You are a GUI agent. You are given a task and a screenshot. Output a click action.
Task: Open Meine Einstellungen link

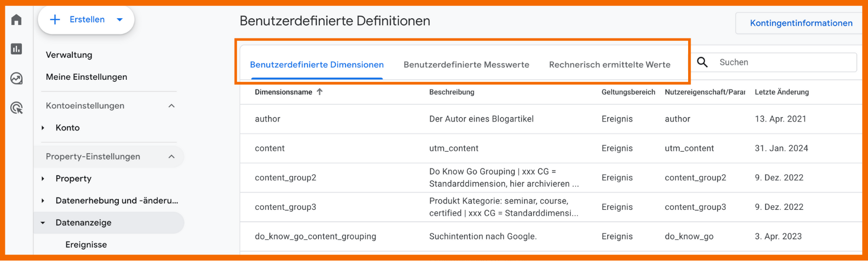[x=86, y=77]
